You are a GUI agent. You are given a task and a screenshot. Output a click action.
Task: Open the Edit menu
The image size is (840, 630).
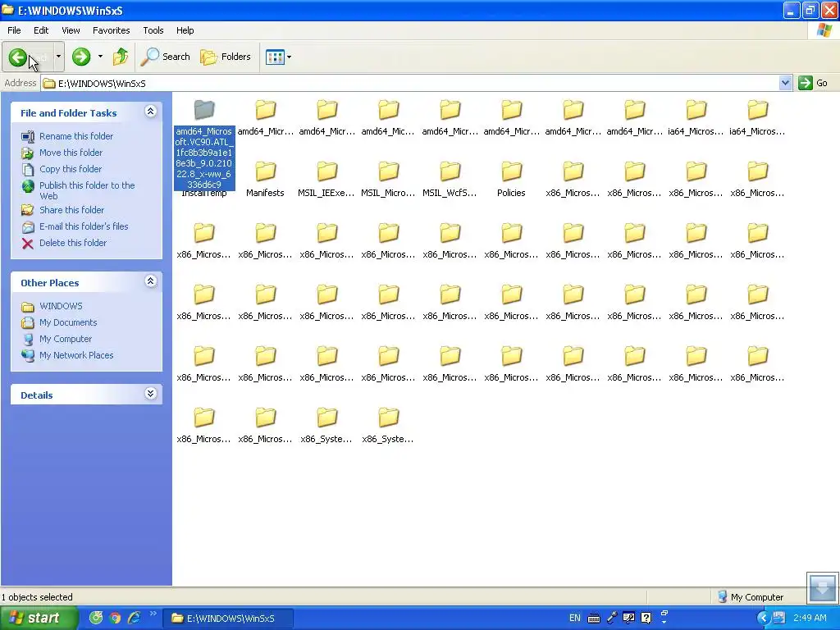(41, 30)
